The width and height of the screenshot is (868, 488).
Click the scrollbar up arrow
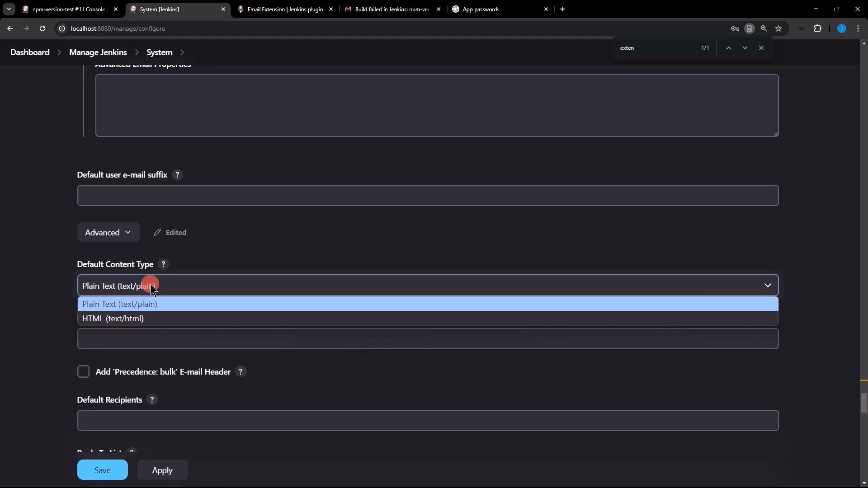click(864, 43)
